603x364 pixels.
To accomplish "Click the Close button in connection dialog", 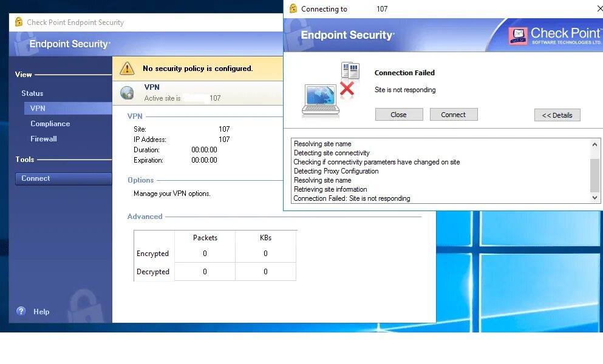I will (x=399, y=115).
